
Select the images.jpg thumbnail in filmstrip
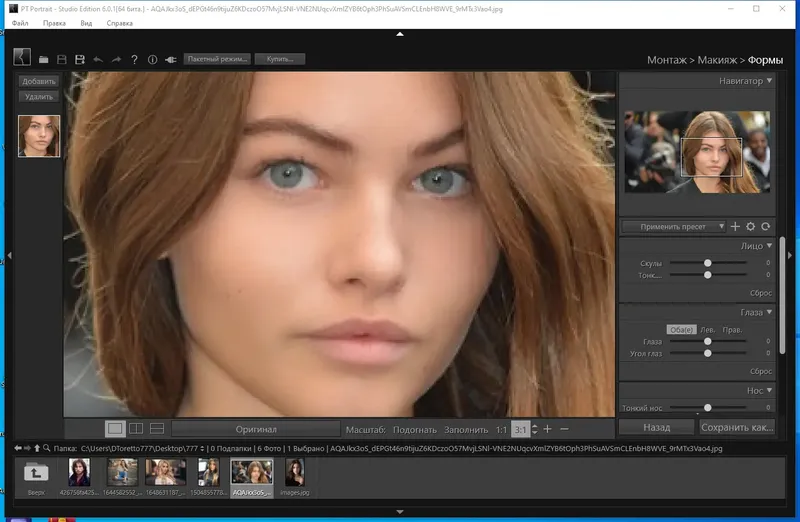click(296, 471)
